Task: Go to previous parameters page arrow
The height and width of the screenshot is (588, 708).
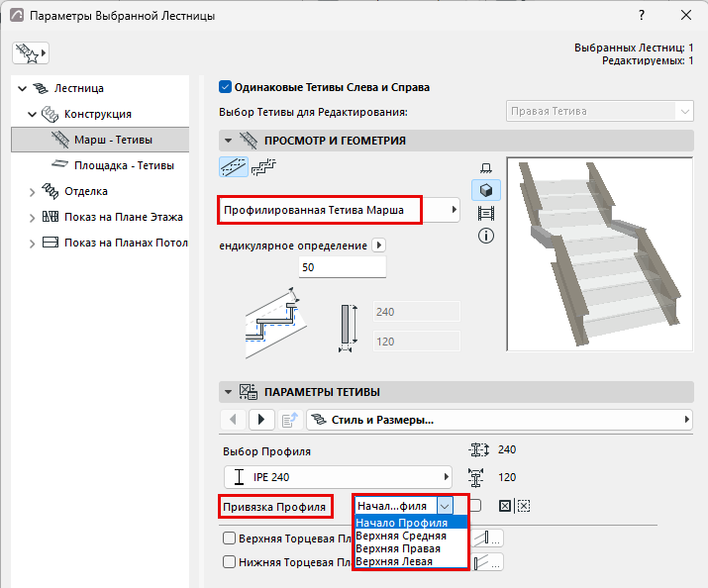Action: tap(233, 420)
